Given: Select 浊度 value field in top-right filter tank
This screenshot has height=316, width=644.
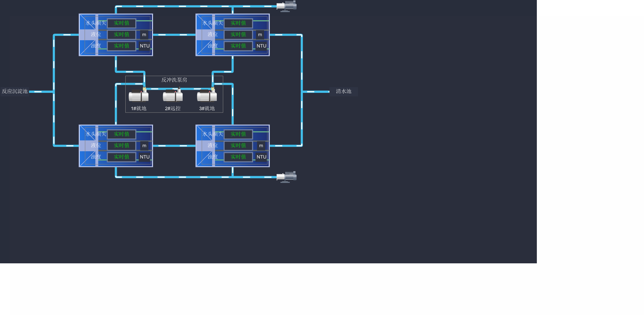Looking at the screenshot, I should [x=238, y=46].
